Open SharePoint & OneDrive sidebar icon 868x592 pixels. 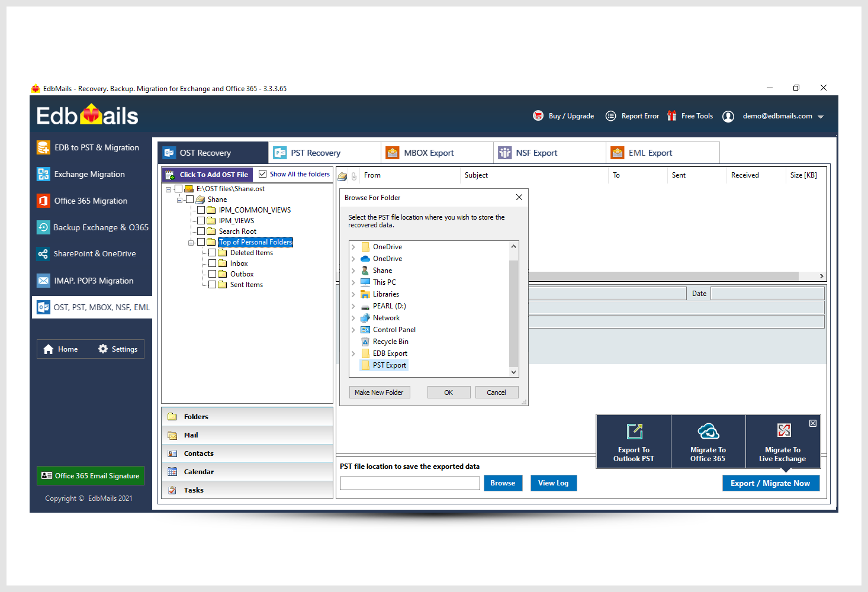(x=43, y=254)
